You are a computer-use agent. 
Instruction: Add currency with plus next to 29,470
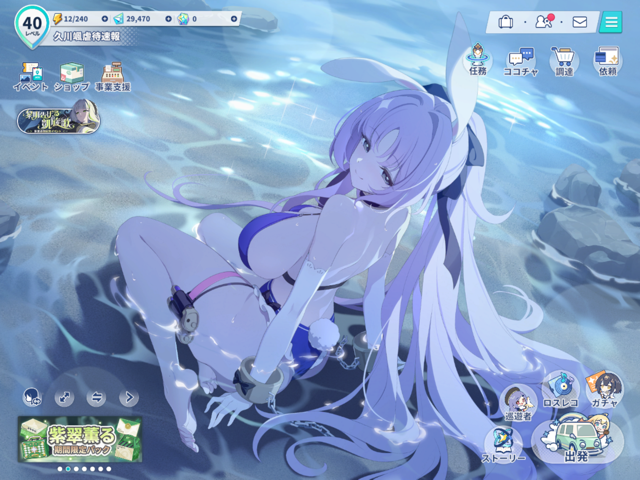[x=168, y=19]
